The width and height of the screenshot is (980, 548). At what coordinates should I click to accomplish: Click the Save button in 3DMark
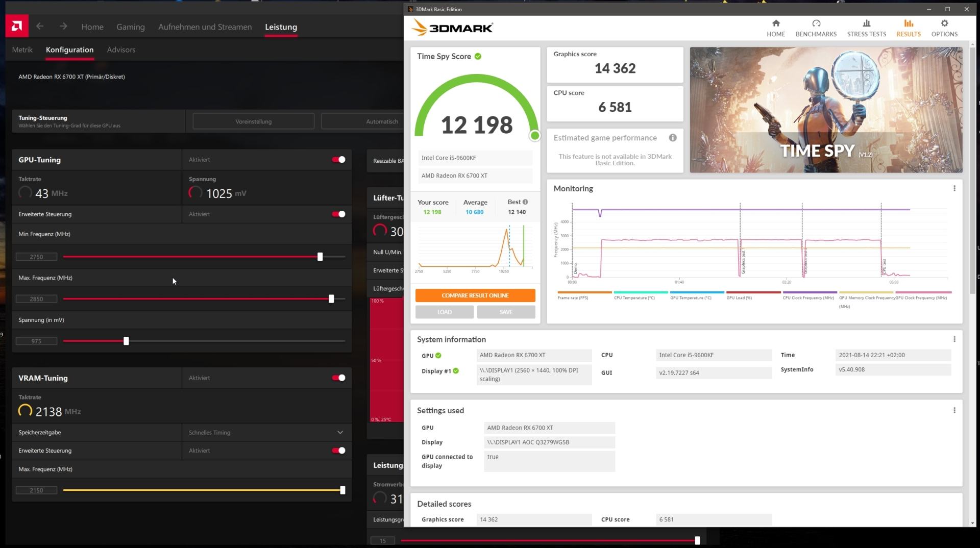point(506,312)
